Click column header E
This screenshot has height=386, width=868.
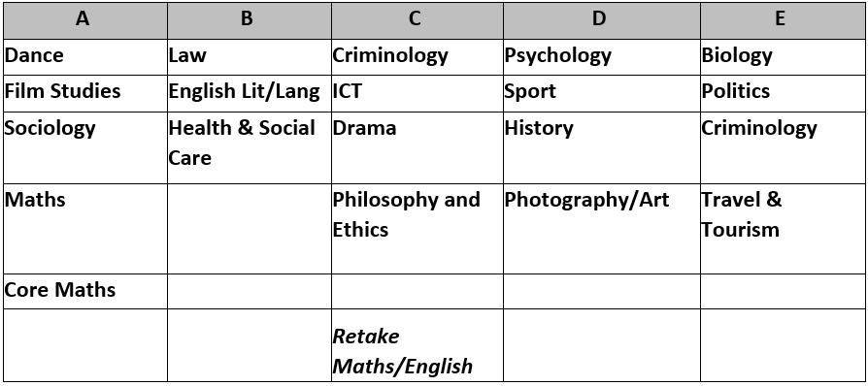(x=783, y=20)
